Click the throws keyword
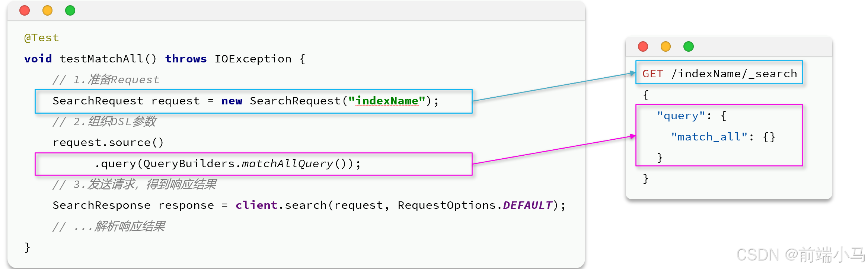The image size is (868, 269). (x=186, y=59)
